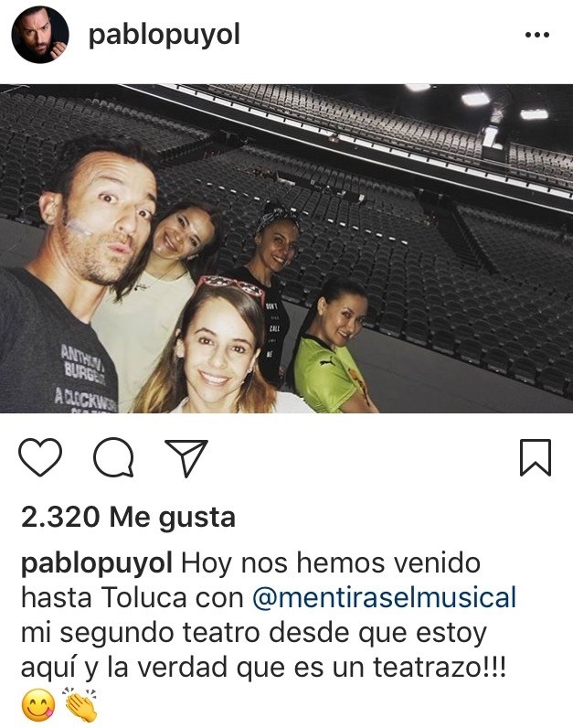Like the post with the heart icon

(x=40, y=457)
